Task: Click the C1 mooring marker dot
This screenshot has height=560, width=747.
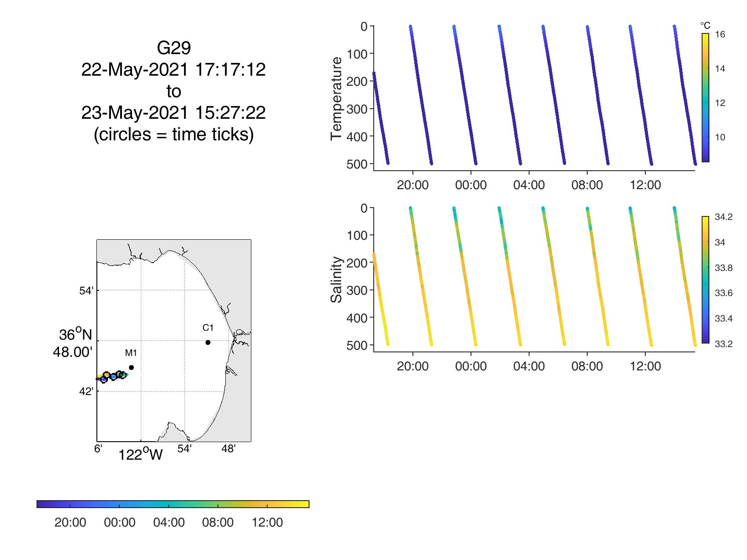Action: (x=208, y=342)
